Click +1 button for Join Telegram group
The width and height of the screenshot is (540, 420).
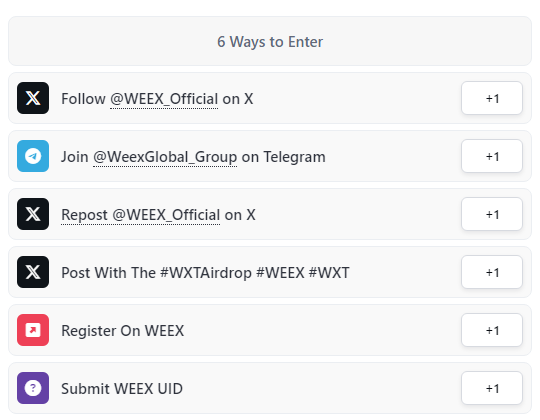[x=492, y=156]
